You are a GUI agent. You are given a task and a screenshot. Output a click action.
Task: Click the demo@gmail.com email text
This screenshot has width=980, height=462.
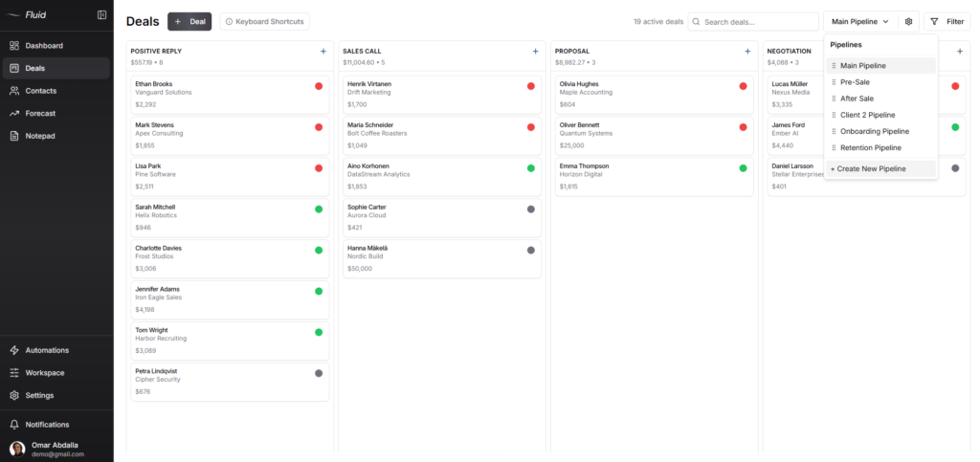point(57,454)
